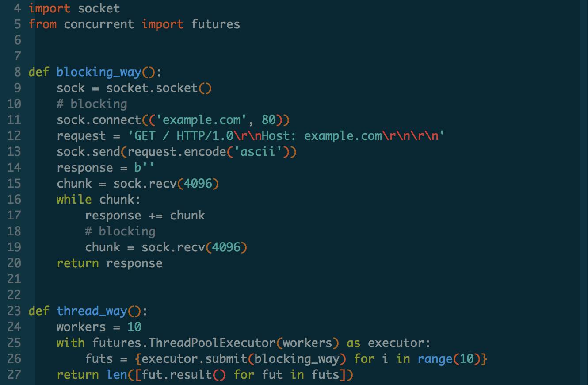Click the '# blocking' comment on line 18
Screen dimensions: 588x385
[x=120, y=231]
